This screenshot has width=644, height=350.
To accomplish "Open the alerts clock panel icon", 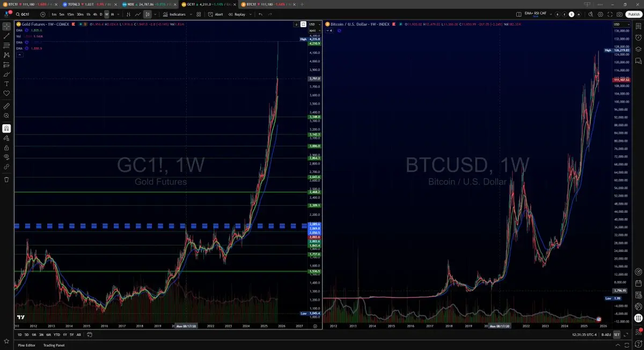I will click(638, 38).
